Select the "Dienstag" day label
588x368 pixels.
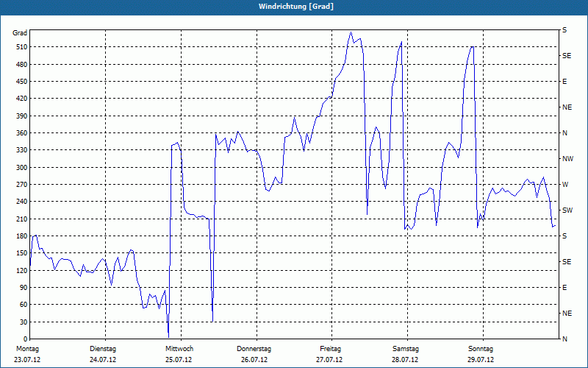pos(103,349)
